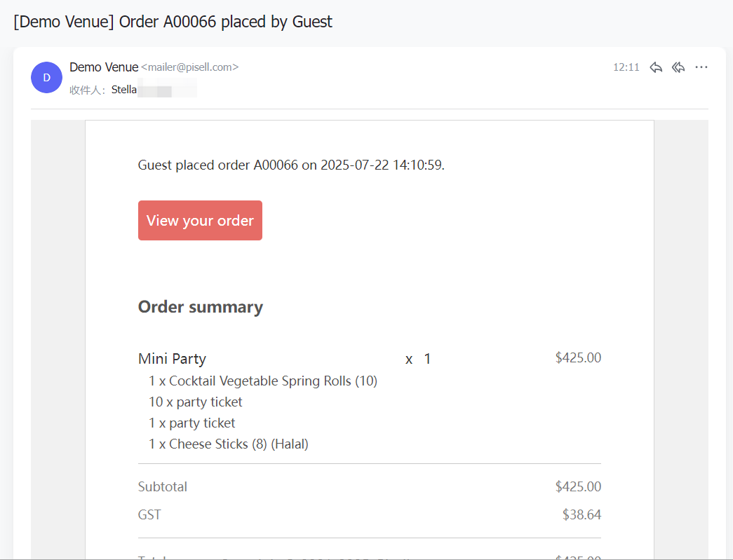Click the Subtotal amount $425.00
This screenshot has height=560, width=733.
click(x=578, y=486)
